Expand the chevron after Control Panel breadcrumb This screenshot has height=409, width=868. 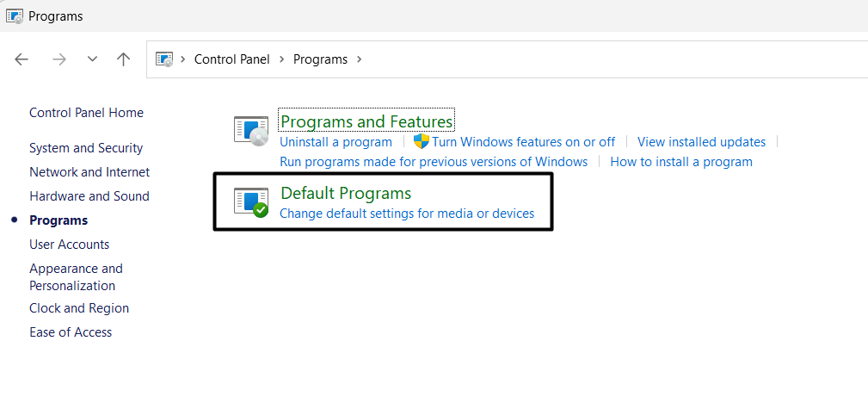point(280,59)
